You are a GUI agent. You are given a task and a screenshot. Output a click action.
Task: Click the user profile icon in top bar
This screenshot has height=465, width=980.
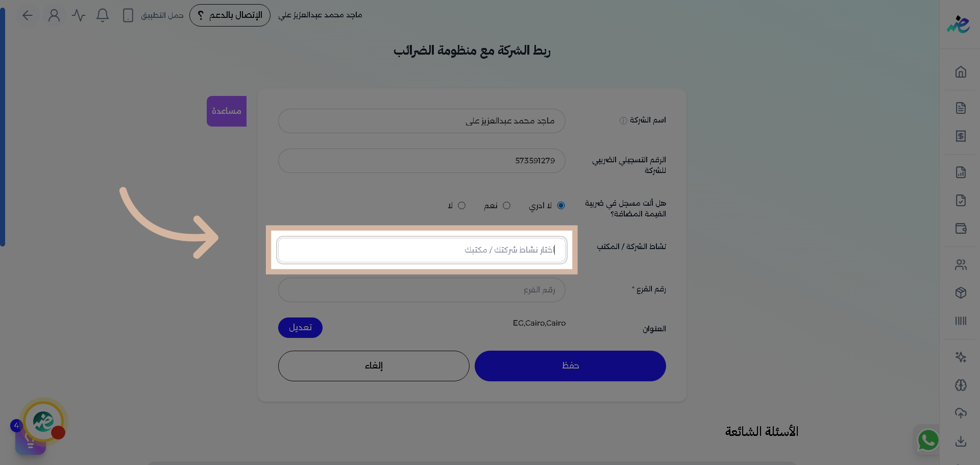[x=54, y=15]
